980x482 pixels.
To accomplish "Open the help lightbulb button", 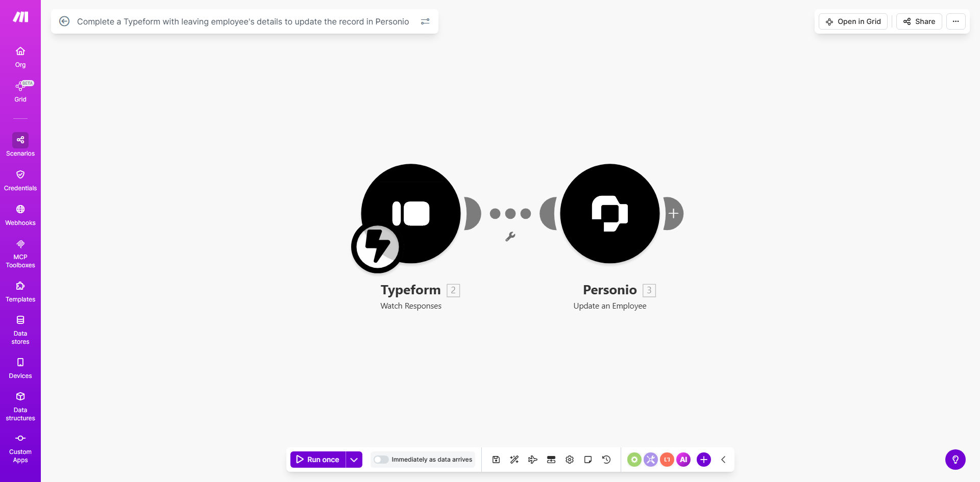I will point(955,460).
